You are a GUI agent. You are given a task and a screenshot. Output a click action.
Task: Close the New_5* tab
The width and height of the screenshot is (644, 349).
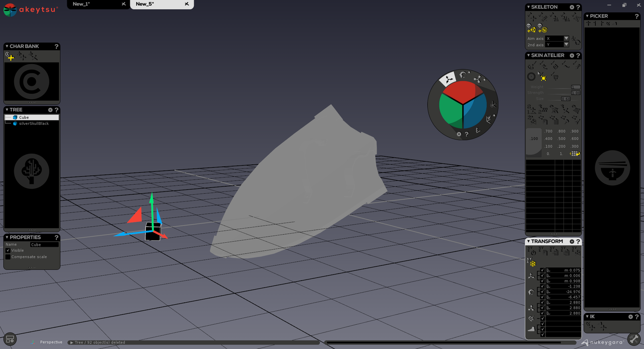pos(187,4)
